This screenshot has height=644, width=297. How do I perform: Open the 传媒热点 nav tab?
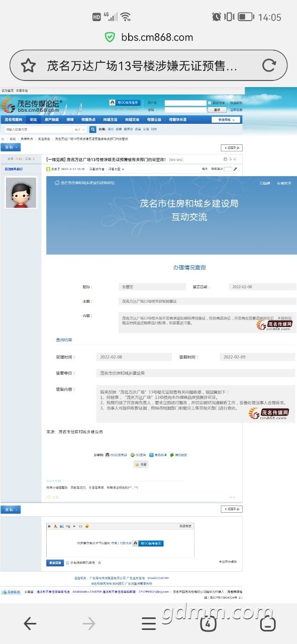click(88, 120)
